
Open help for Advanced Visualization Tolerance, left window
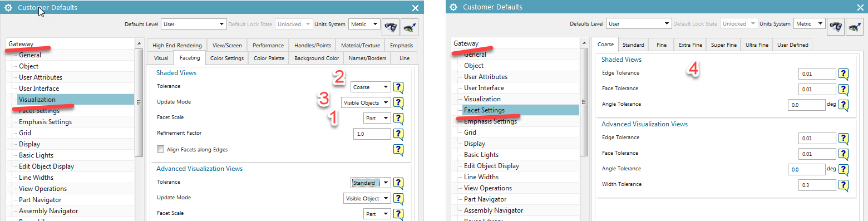coord(398,183)
